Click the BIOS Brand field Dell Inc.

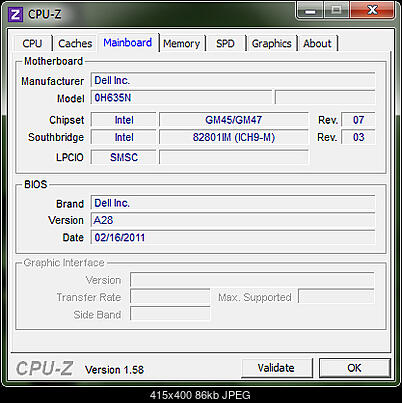233,203
